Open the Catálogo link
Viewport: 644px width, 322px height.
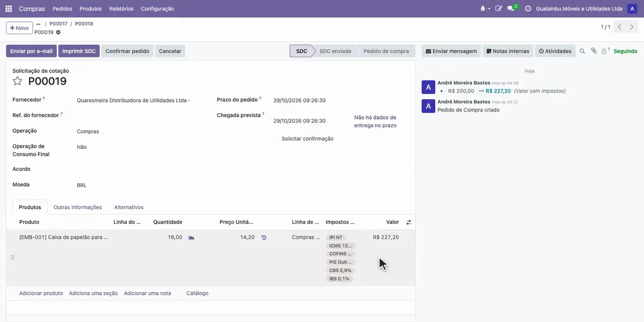pos(197,293)
